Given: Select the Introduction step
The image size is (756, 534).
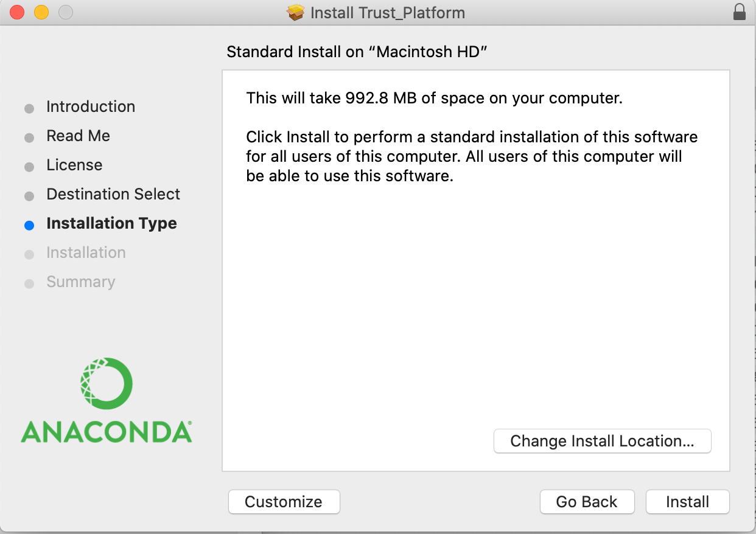Looking at the screenshot, I should [x=91, y=106].
